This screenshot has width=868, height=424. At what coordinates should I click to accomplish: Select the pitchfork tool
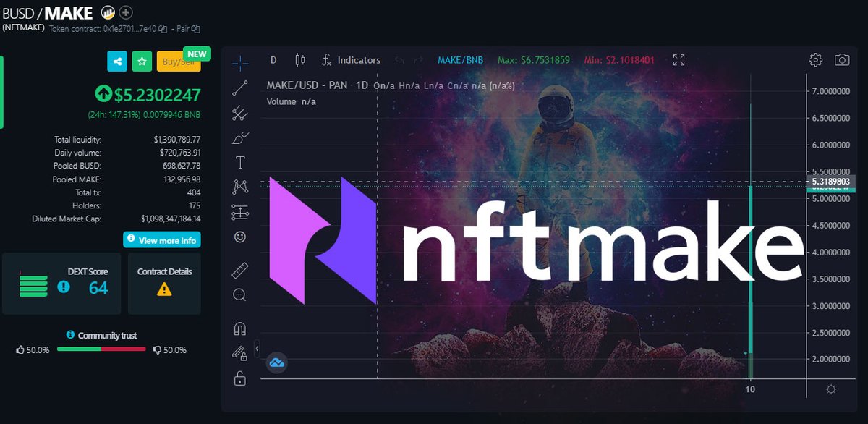pos(240,113)
